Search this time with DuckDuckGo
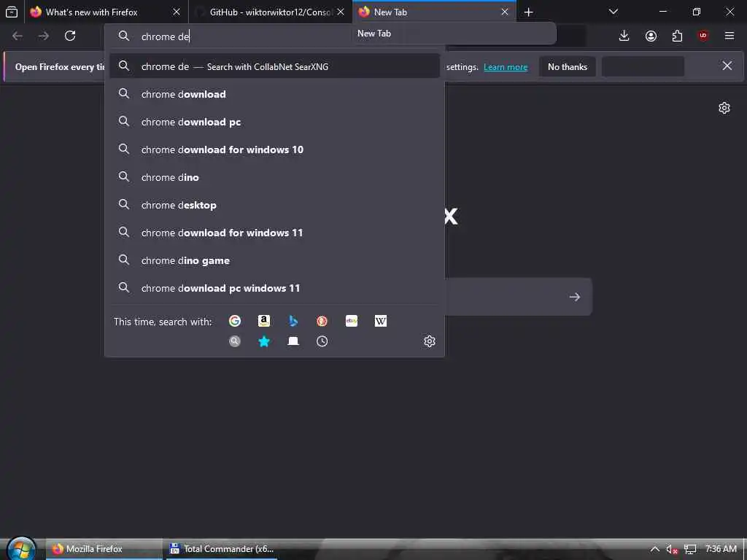Viewport: 747px width, 560px height. click(x=322, y=321)
